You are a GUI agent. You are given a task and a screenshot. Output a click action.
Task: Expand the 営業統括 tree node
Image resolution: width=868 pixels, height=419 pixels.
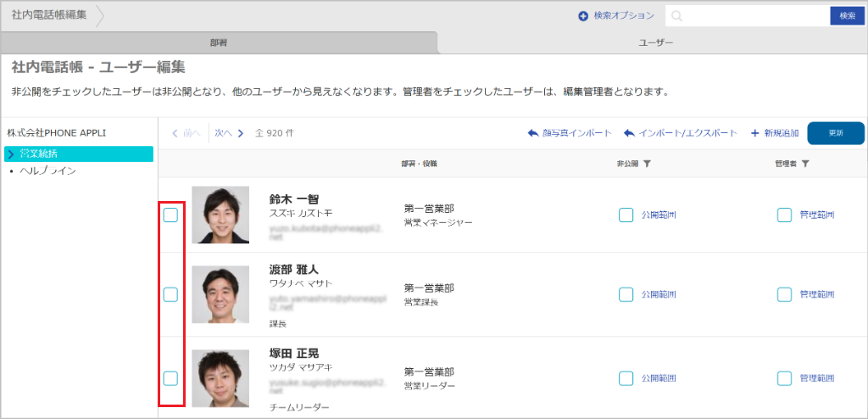[11, 154]
